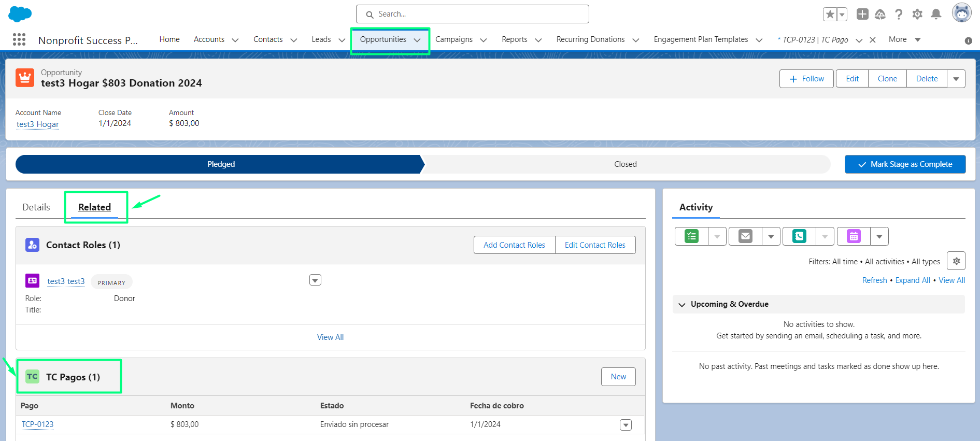The height and width of the screenshot is (441, 980).
Task: Click Expand All in activity timeline
Action: (913, 280)
